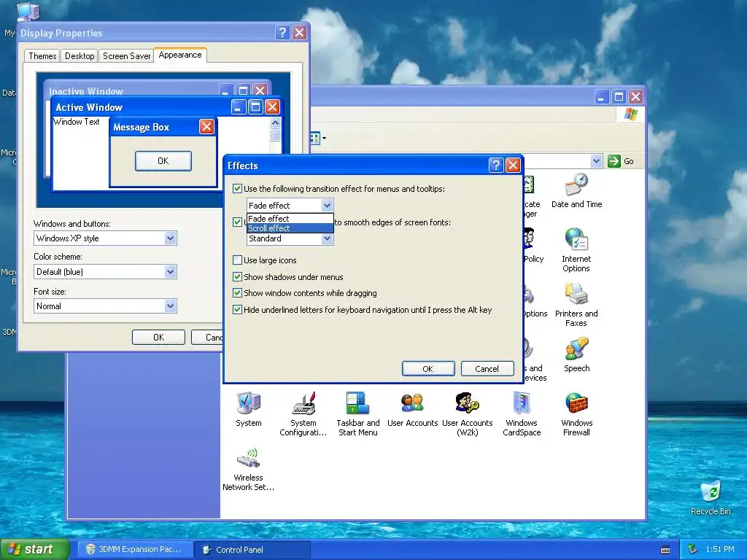Click Cancel in the Effects dialog

pyautogui.click(x=487, y=368)
